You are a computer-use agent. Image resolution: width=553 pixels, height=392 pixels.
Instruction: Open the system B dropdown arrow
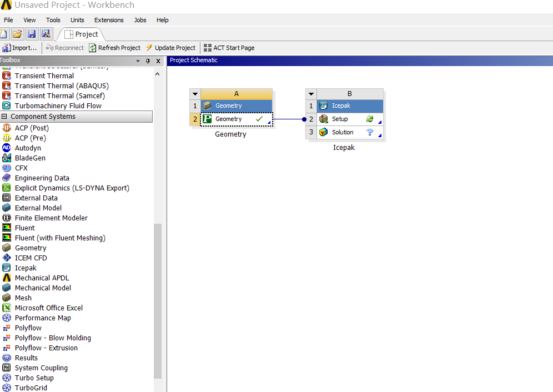pyautogui.click(x=311, y=94)
